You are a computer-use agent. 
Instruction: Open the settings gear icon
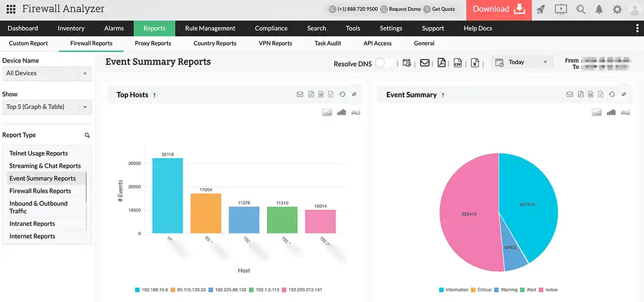coord(617,9)
